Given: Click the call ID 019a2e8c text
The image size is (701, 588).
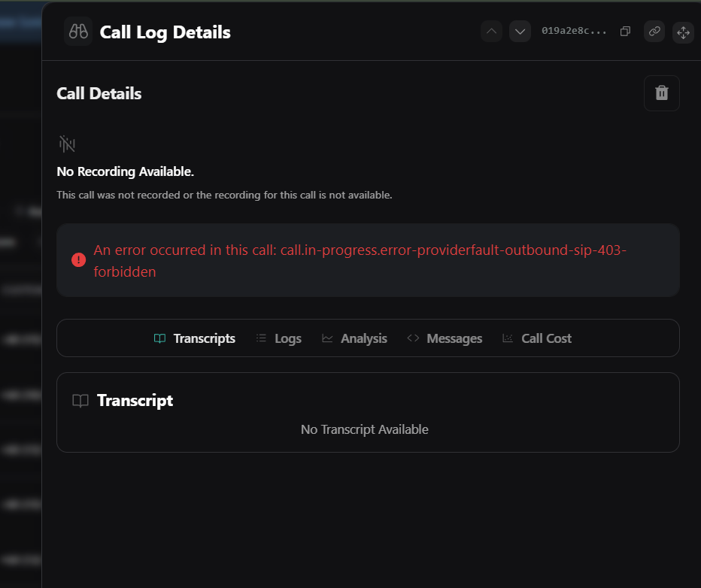Looking at the screenshot, I should point(574,32).
